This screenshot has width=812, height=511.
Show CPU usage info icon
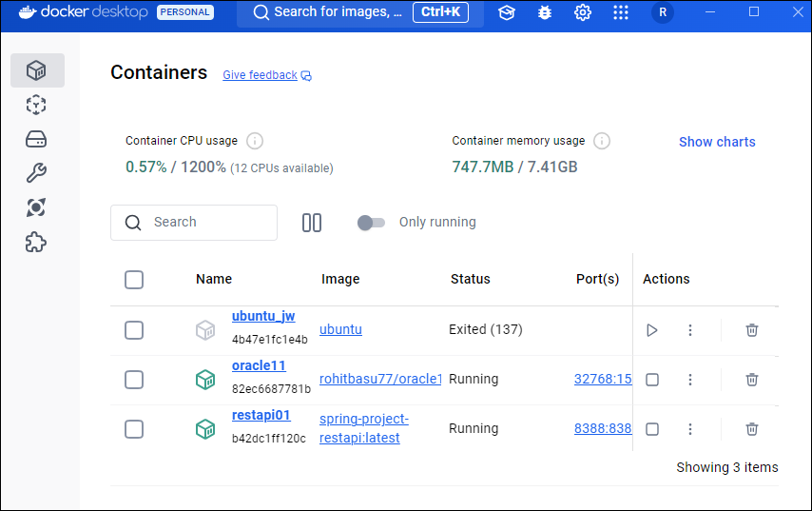[254, 141]
